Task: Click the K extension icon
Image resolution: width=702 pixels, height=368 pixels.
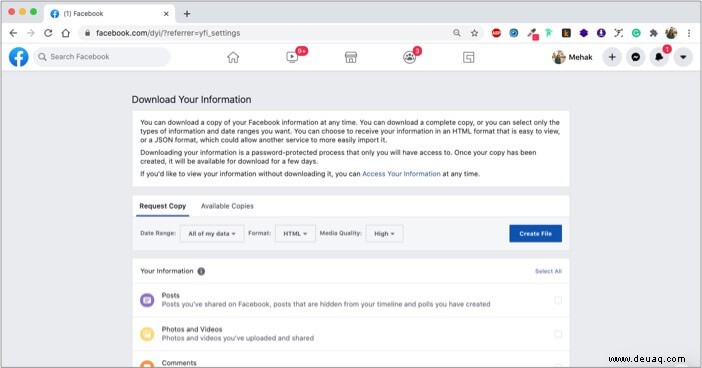Action: click(566, 33)
